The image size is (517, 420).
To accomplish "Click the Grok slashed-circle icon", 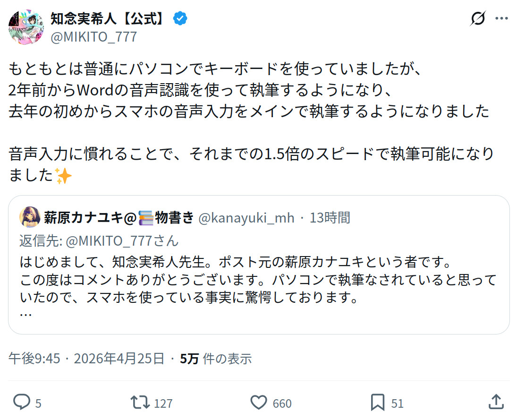I will coord(477,19).
